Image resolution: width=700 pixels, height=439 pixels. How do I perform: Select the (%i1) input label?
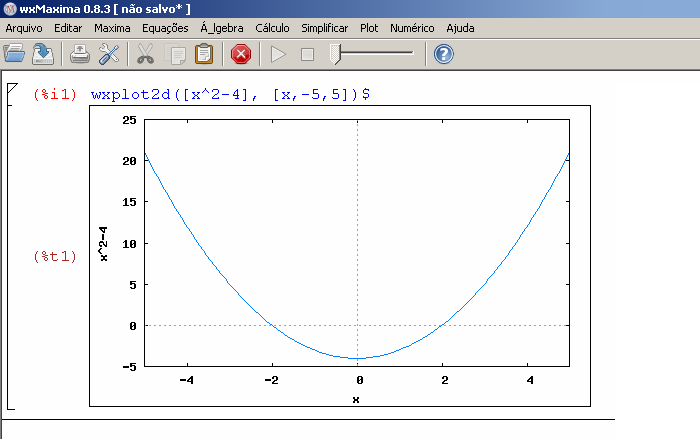click(x=55, y=94)
